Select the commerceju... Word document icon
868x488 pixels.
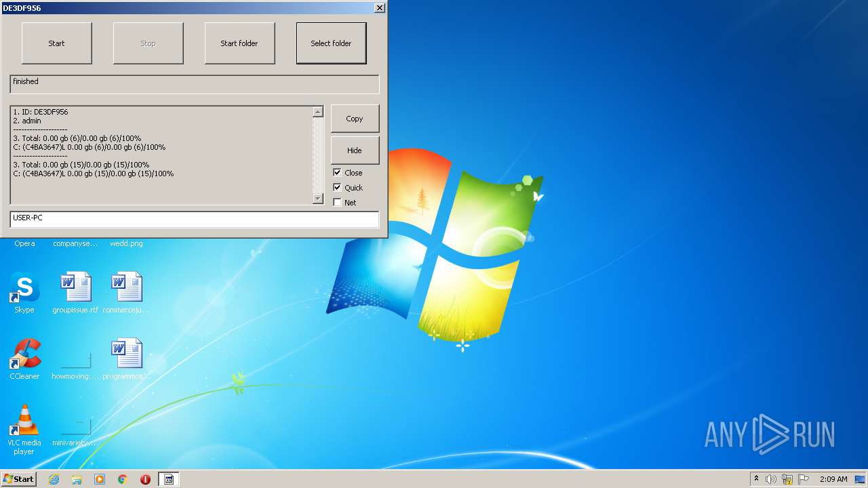click(127, 293)
